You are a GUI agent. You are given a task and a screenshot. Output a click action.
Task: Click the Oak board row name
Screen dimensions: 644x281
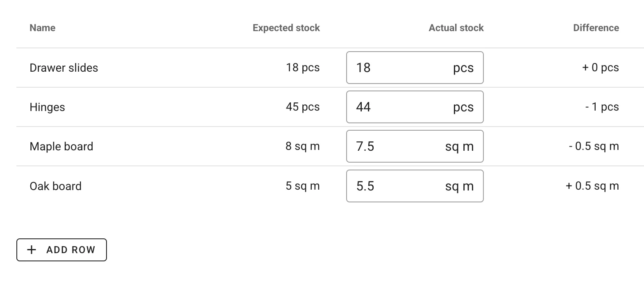pyautogui.click(x=56, y=186)
